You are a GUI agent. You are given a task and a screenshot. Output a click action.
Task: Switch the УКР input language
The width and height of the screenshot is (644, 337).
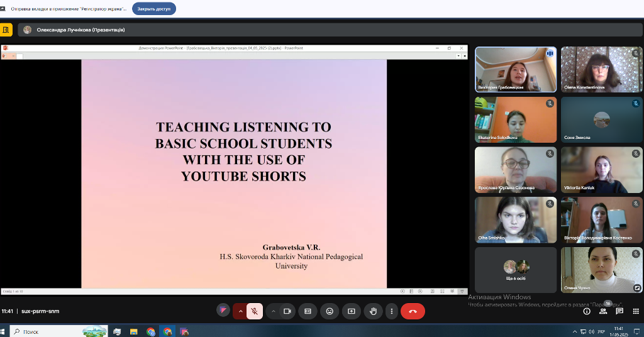point(601,332)
